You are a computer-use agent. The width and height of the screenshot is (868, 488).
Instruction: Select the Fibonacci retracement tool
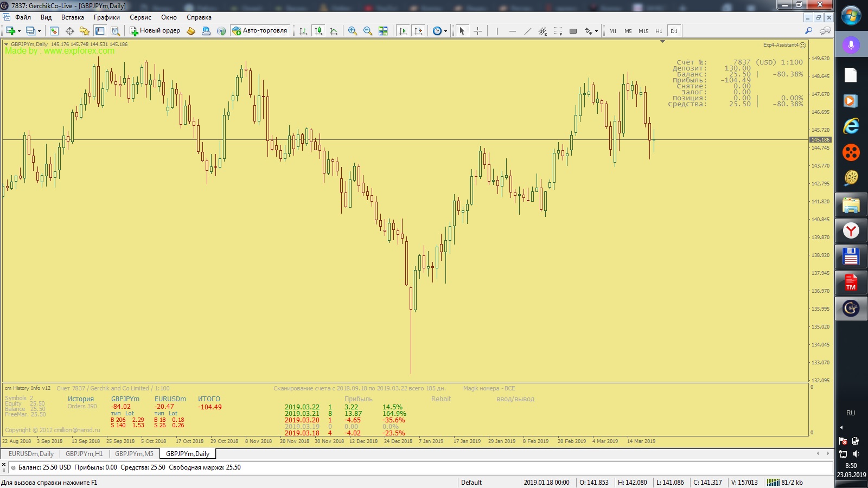coord(558,31)
